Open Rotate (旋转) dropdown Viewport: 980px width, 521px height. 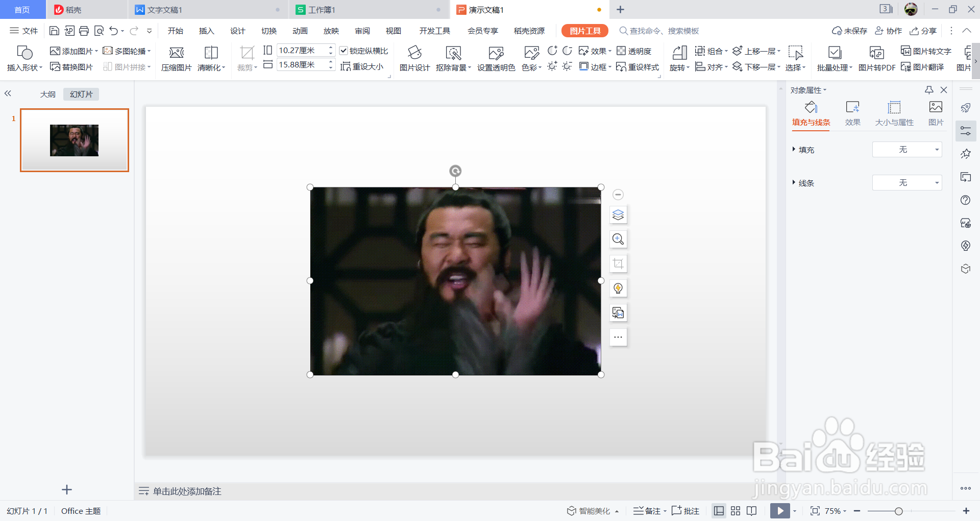tap(679, 58)
